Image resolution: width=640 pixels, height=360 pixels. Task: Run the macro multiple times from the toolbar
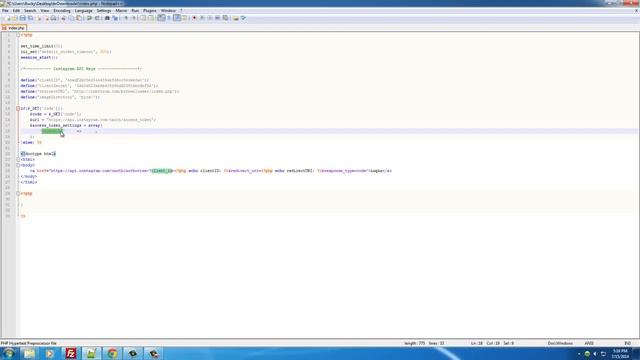tap(217, 18)
